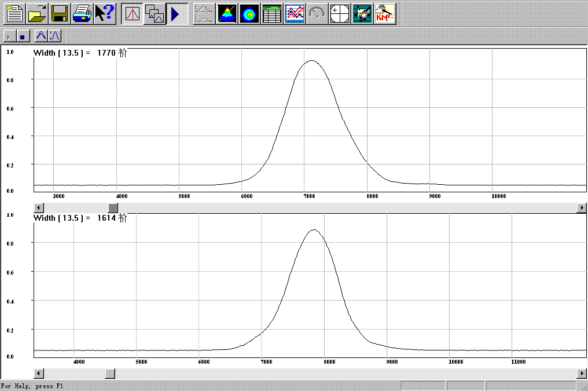Image resolution: width=588 pixels, height=391 pixels.
Task: Click the large blue play arrow icon
Action: point(177,13)
